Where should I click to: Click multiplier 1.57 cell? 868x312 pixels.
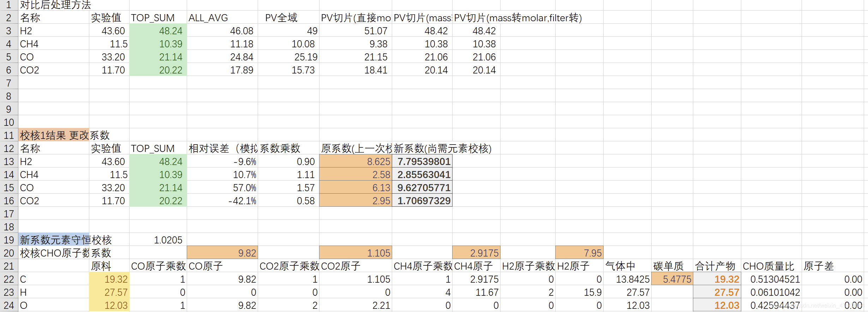(x=288, y=187)
